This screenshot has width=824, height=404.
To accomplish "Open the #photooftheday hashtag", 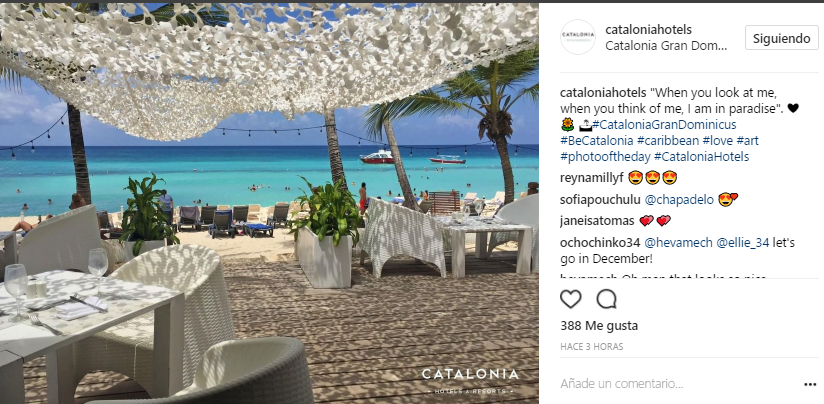I will [x=605, y=157].
